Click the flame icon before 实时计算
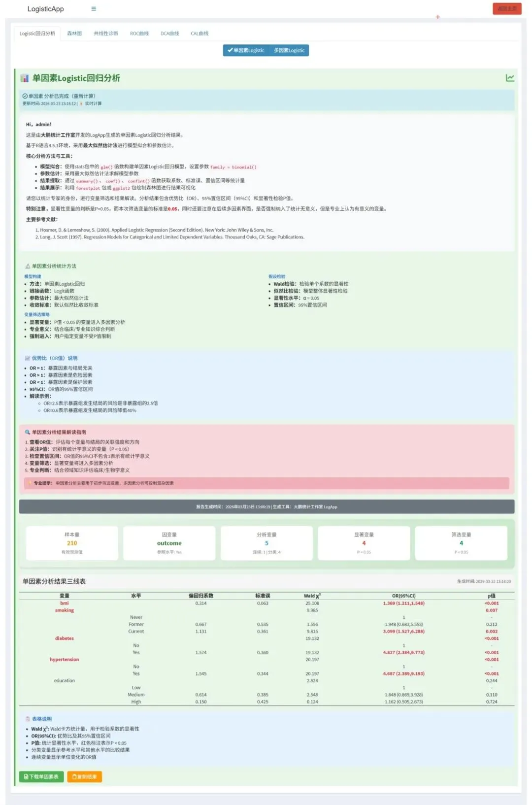 pyautogui.click(x=81, y=104)
